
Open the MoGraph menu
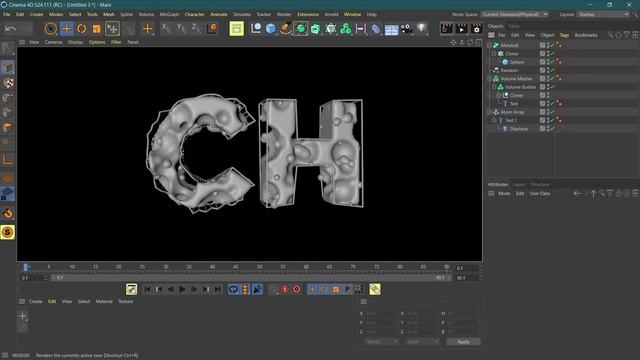click(169, 14)
